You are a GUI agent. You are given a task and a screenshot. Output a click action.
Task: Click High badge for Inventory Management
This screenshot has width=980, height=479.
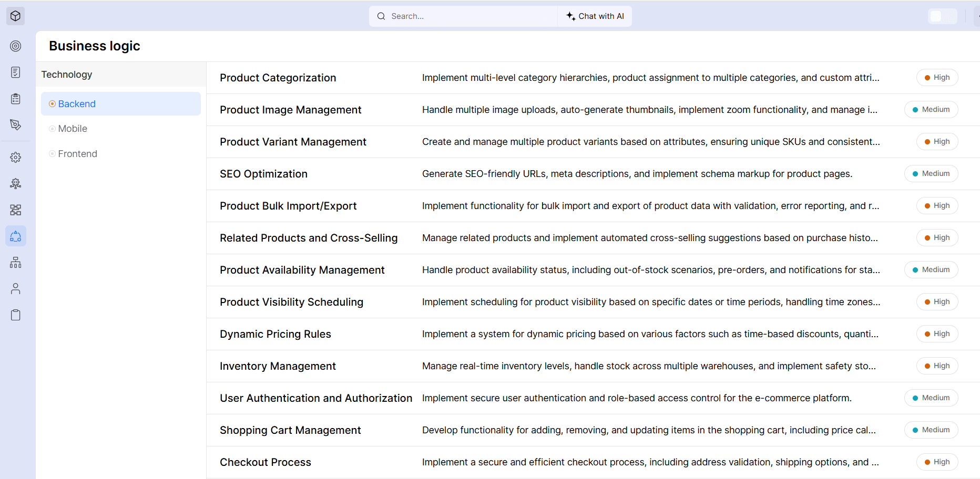(x=937, y=366)
